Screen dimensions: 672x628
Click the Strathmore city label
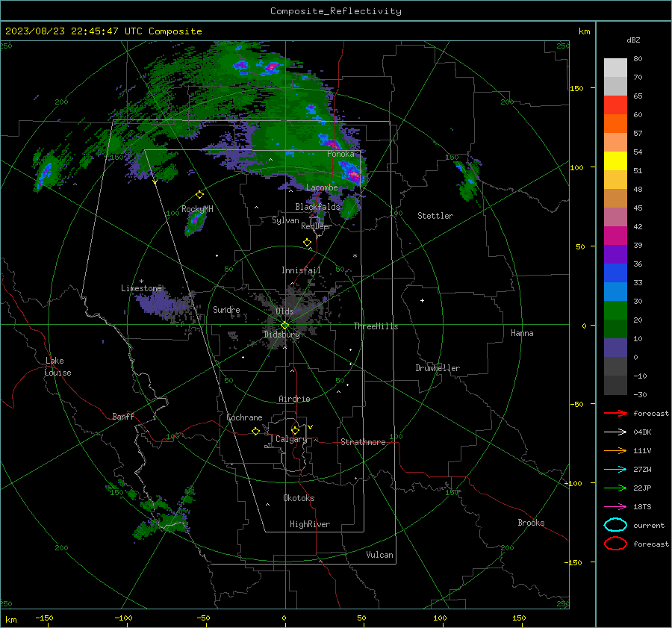363,442
